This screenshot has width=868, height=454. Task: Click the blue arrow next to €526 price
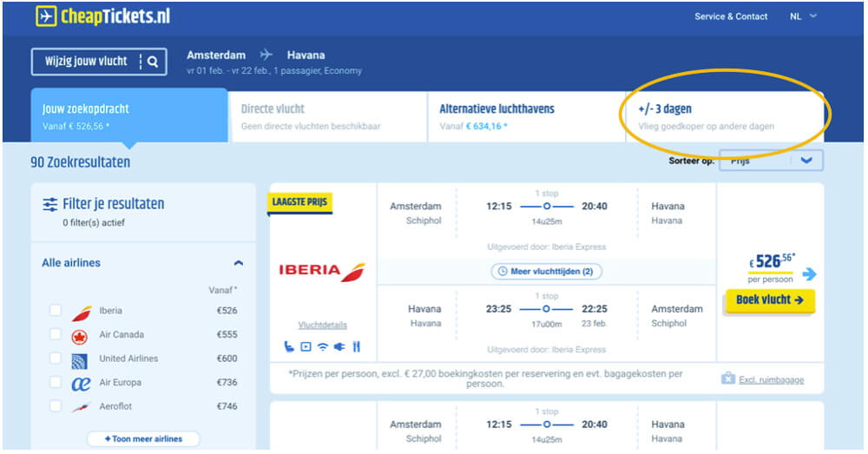point(809,273)
